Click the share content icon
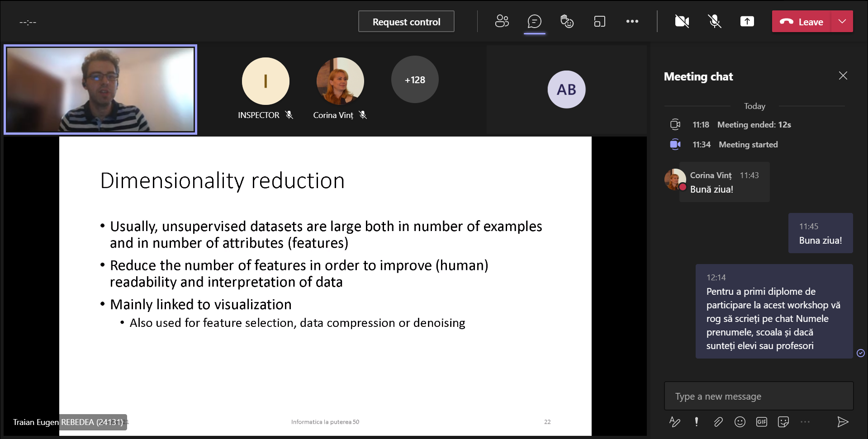The height and width of the screenshot is (439, 868). (x=747, y=21)
